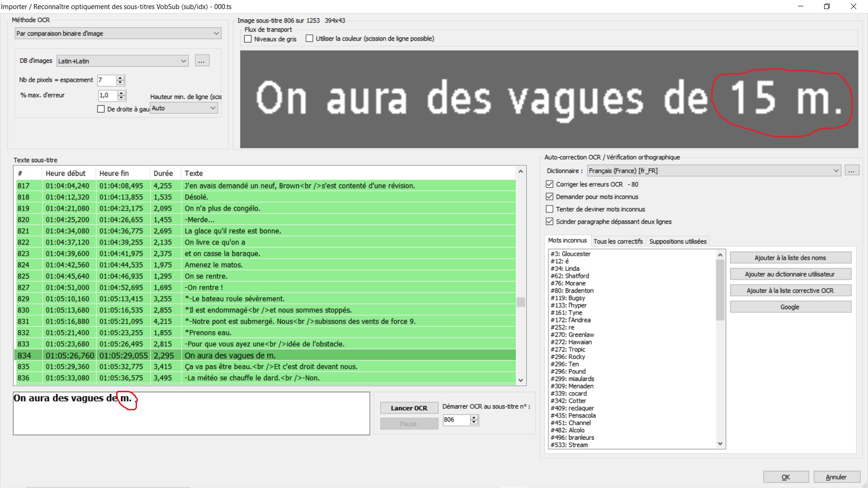This screenshot has width=868, height=488.
Task: Enable Niveaux de gris
Action: (247, 38)
